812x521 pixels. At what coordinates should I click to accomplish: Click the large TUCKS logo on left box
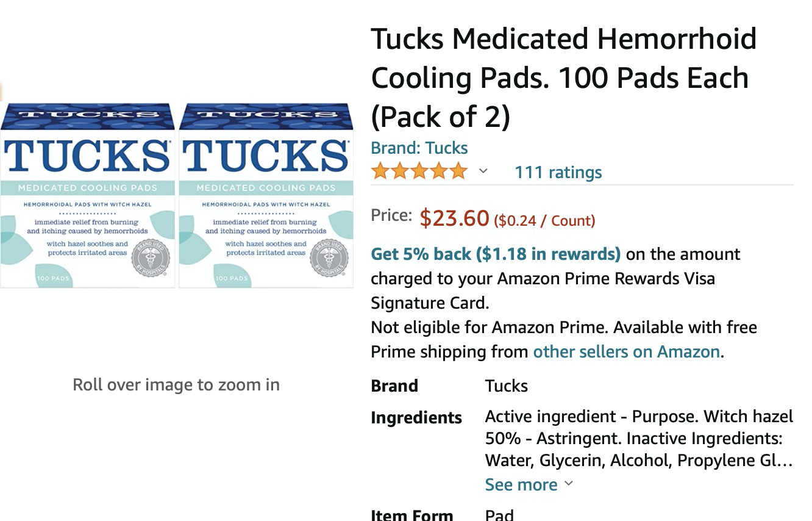[86, 156]
